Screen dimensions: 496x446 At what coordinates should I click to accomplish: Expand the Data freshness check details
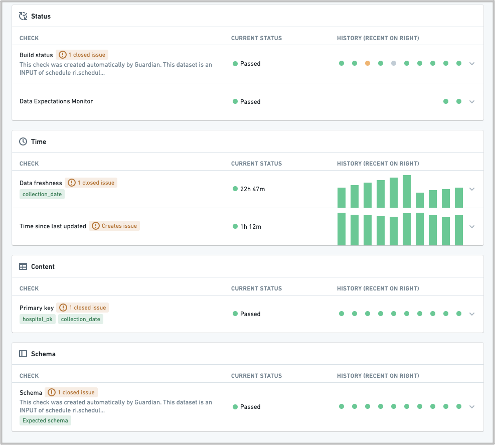(472, 189)
